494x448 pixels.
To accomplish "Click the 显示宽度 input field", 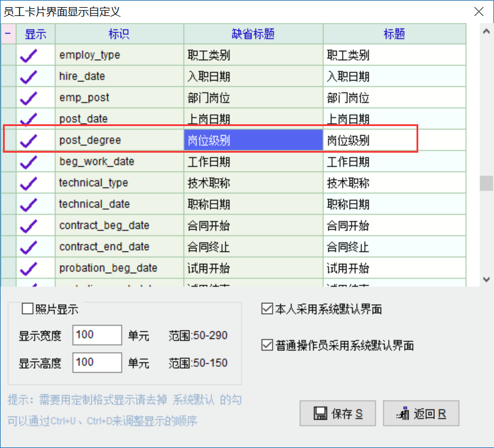I will (x=97, y=335).
